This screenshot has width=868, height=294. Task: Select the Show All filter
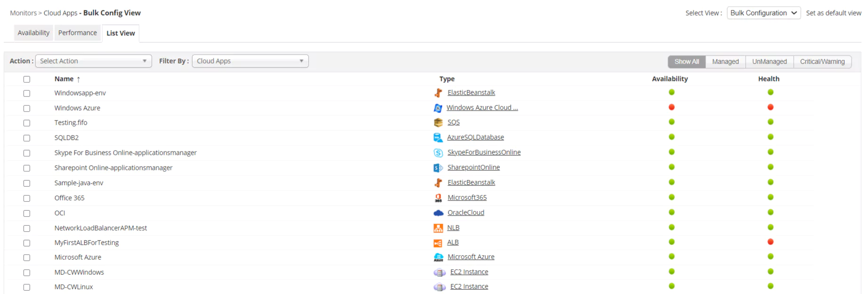point(687,62)
